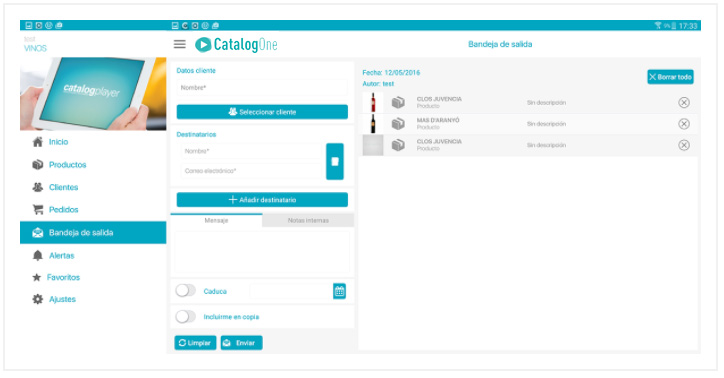This screenshot has width=724, height=378.
Task: Open the hamburger menu icon
Action: coord(180,44)
